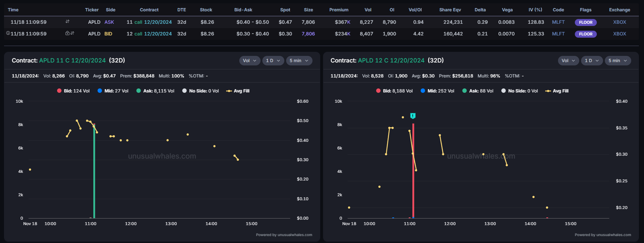Sort by the Share Eqv column header
This screenshot has width=644, height=243.
[x=450, y=10]
